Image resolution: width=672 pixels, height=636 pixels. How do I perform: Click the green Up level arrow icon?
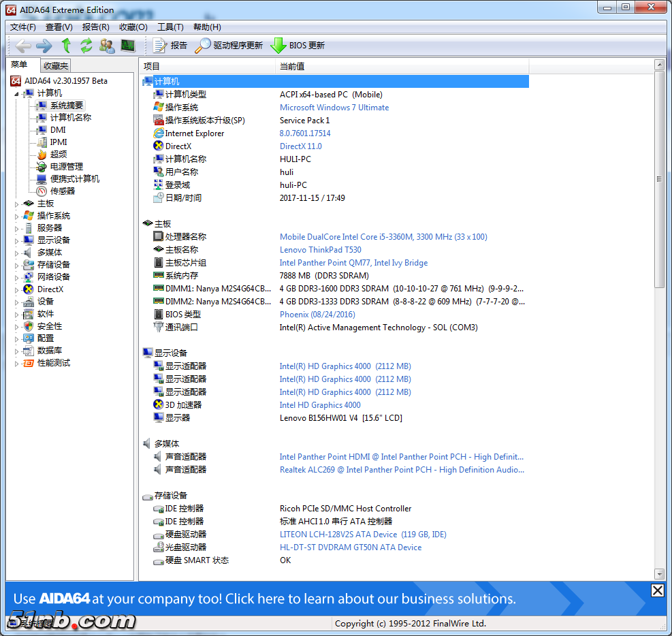(66, 46)
